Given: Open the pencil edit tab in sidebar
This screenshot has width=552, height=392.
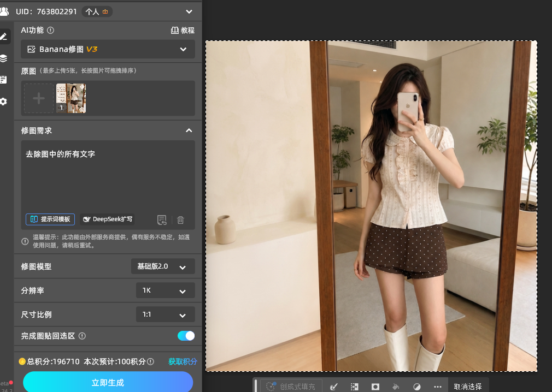Looking at the screenshot, I should point(4,37).
